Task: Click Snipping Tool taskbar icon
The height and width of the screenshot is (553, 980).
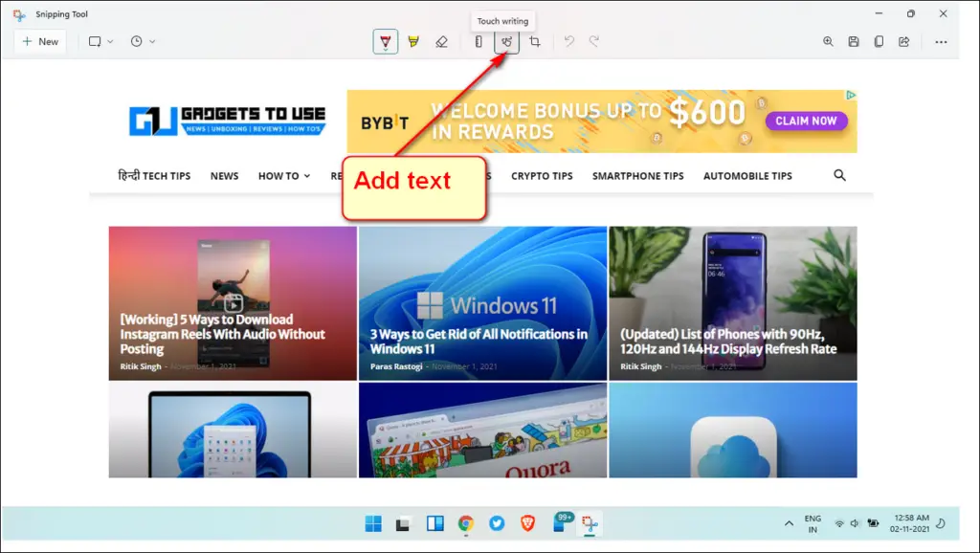Action: pyautogui.click(x=590, y=523)
